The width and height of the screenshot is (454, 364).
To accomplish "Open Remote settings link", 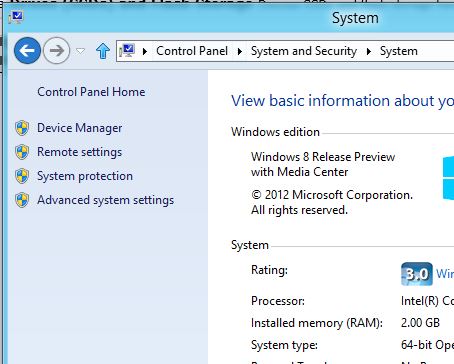I will point(79,152).
